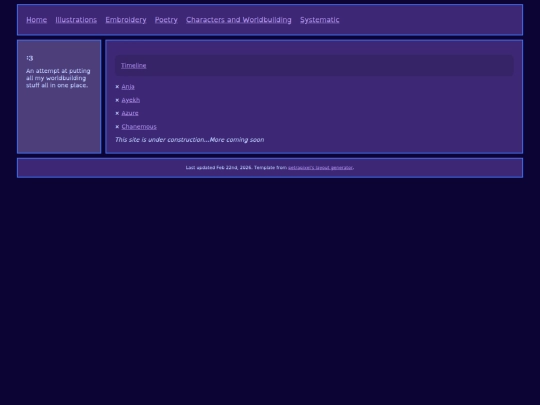Open the Embroidery page
The image size is (540, 405).
pyautogui.click(x=126, y=20)
